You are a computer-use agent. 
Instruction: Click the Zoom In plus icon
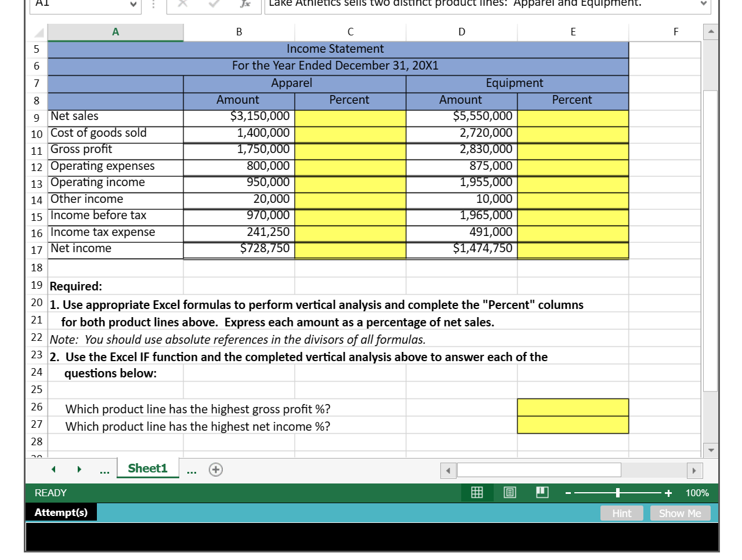668,492
